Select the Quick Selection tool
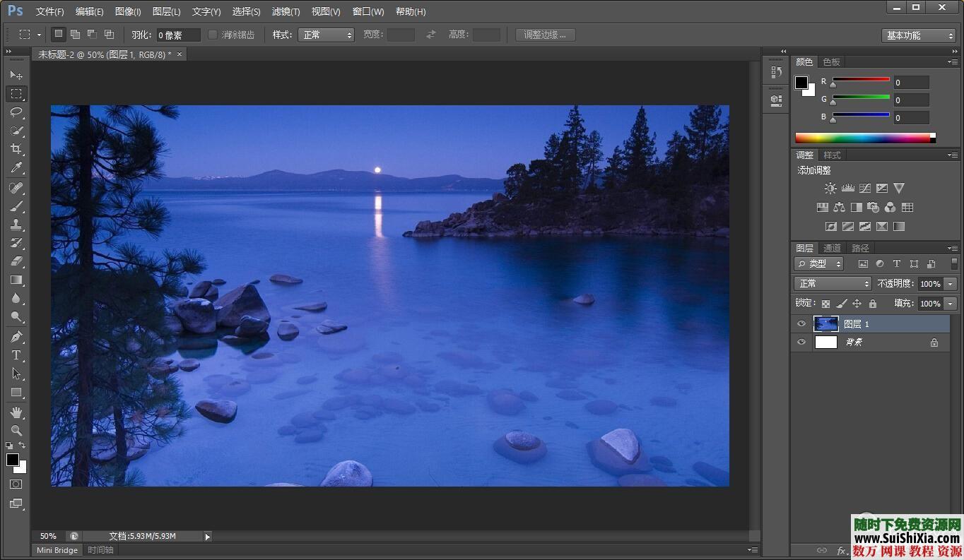The image size is (964, 560). click(16, 131)
